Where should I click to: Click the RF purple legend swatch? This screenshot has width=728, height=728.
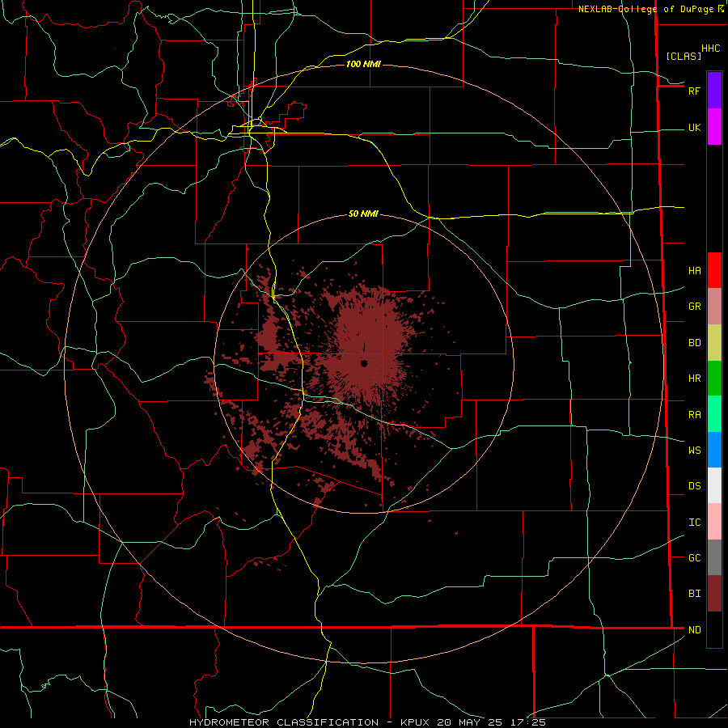coord(714,91)
